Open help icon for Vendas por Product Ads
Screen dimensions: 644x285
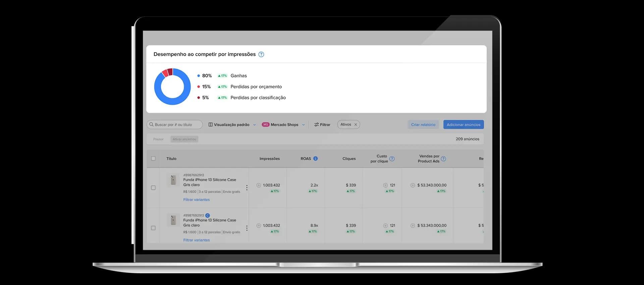pos(443,159)
